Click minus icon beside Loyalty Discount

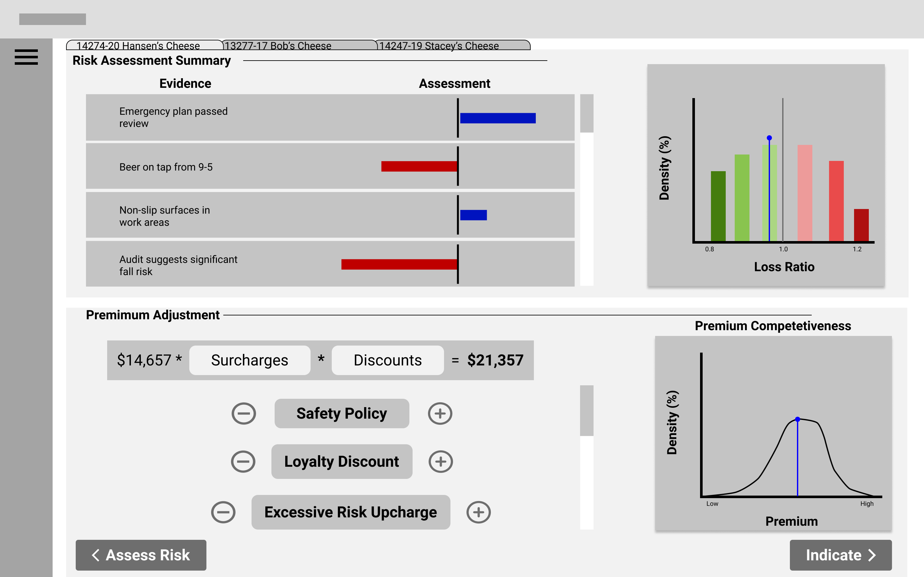pos(243,461)
